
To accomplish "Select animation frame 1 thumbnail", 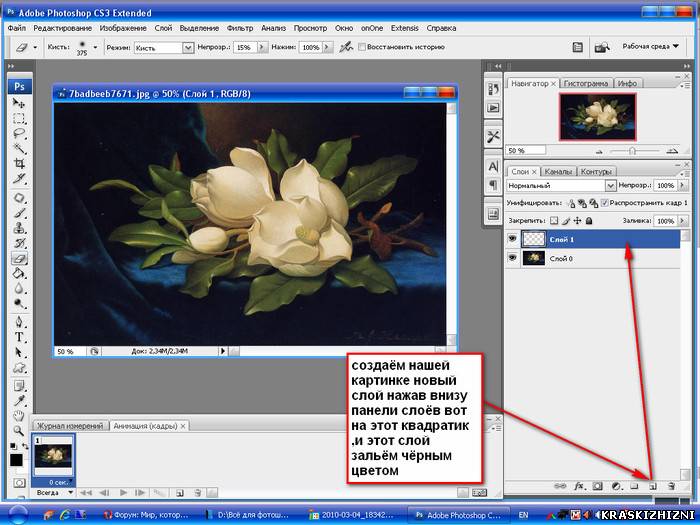I will click(x=54, y=456).
